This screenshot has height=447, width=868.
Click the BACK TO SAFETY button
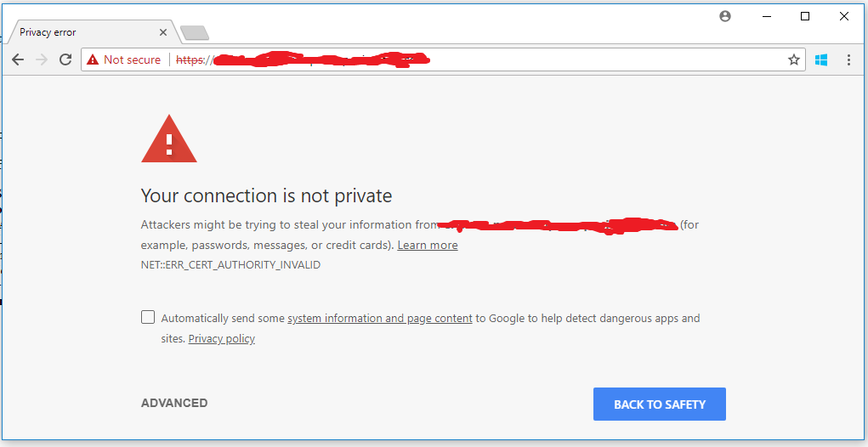click(659, 405)
